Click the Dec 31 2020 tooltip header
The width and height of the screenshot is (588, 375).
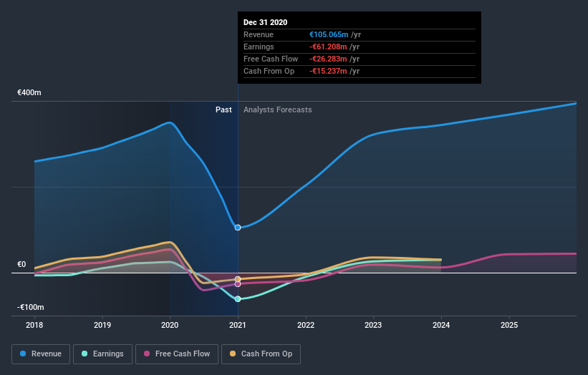[266, 22]
